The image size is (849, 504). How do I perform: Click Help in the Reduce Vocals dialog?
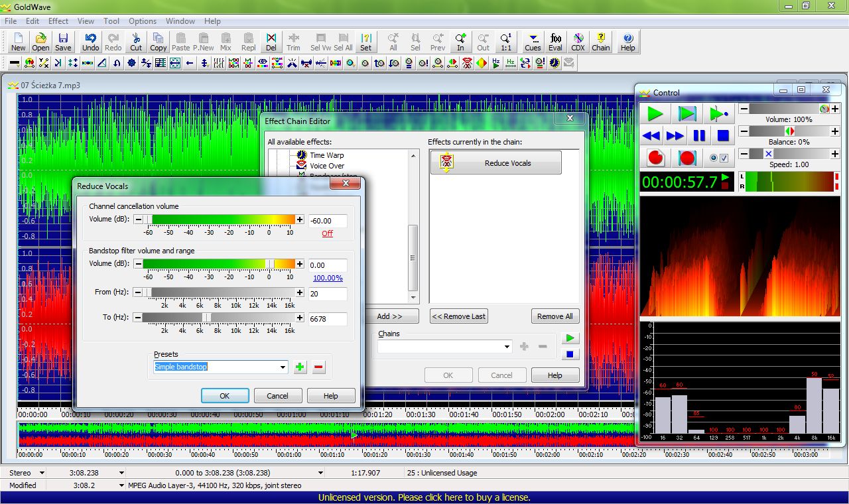point(331,396)
